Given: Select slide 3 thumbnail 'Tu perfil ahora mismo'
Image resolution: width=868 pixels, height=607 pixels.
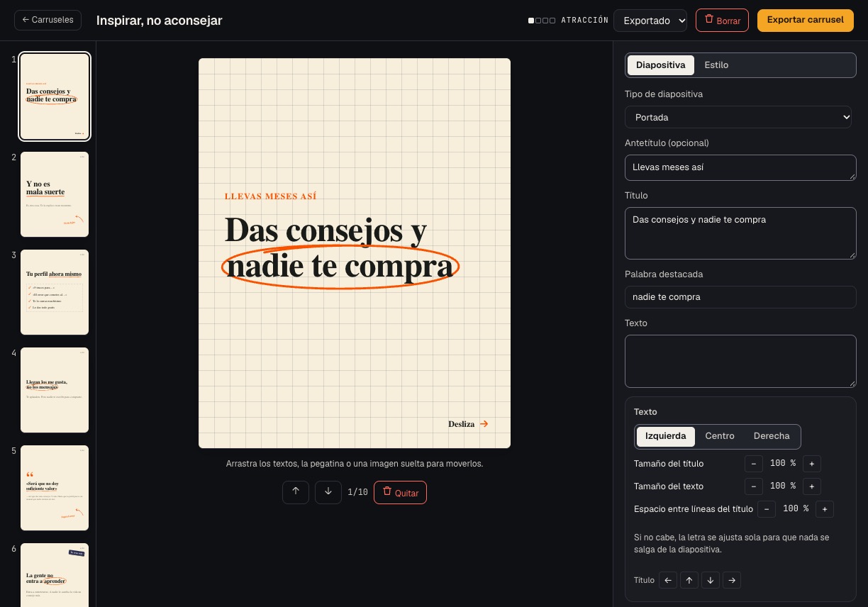Looking at the screenshot, I should click(x=55, y=292).
